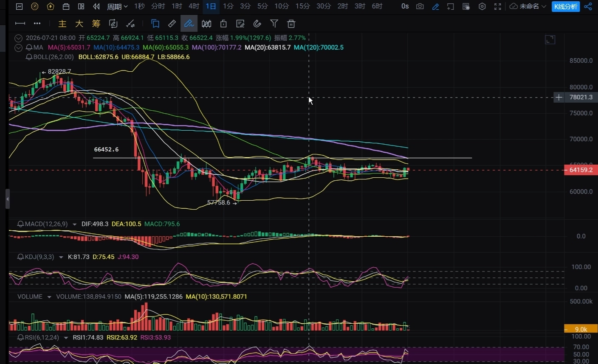598x364 pixels.
Task: Switch to the 4时 timeframe
Action: tap(194, 6)
